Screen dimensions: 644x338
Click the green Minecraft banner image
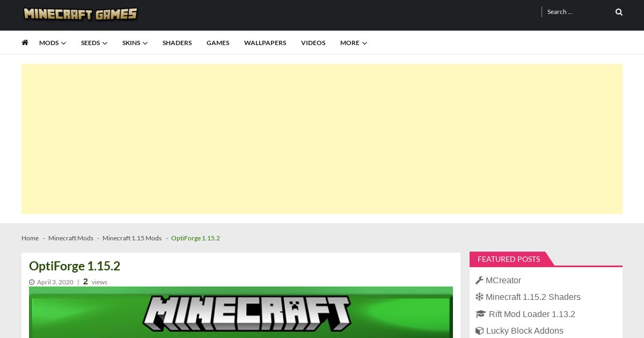click(241, 312)
